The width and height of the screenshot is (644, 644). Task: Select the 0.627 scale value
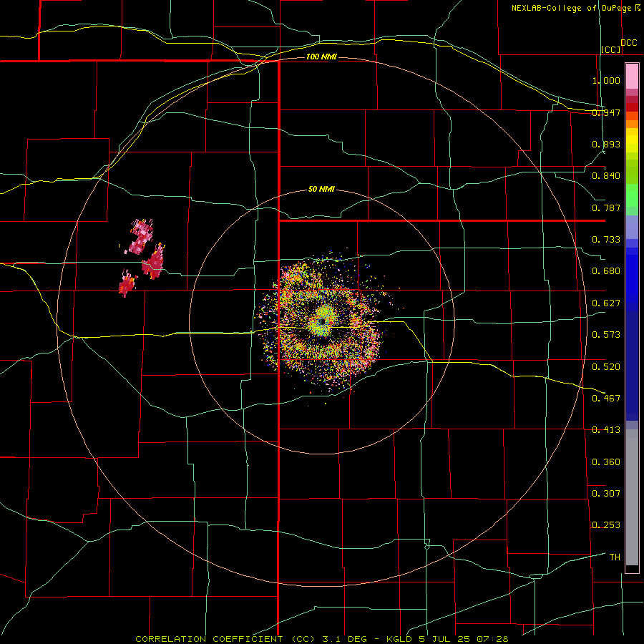click(606, 303)
